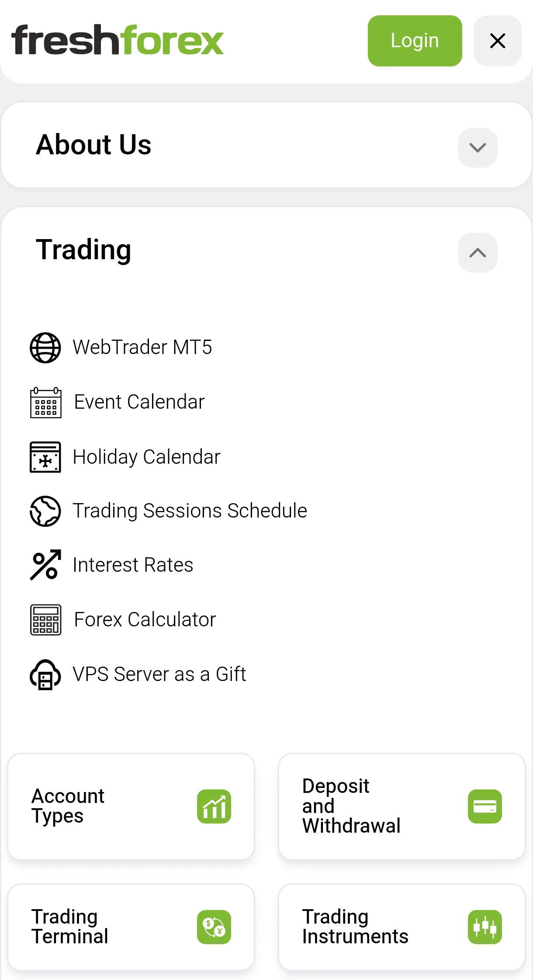The width and height of the screenshot is (533, 980).
Task: Click the green card icon on Deposit and Withdrawal
Action: pyautogui.click(x=485, y=806)
